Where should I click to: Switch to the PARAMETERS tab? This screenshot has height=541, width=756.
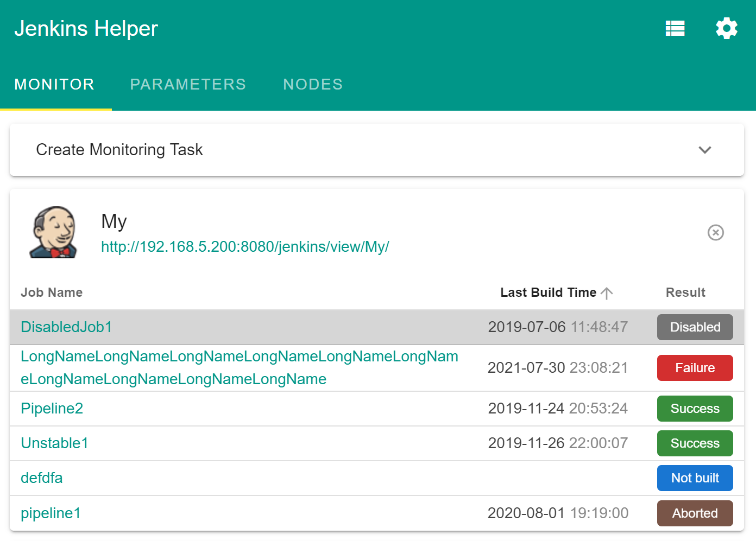coord(188,84)
